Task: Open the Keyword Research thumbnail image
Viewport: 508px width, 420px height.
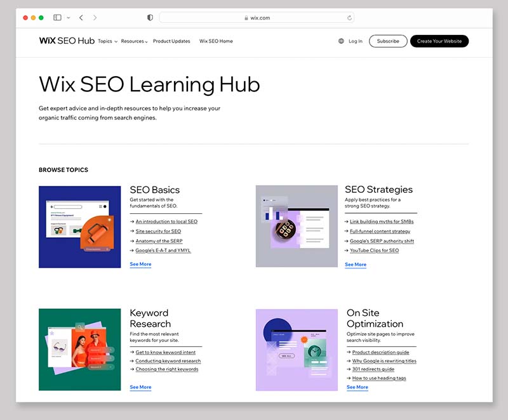Action: tap(80, 350)
